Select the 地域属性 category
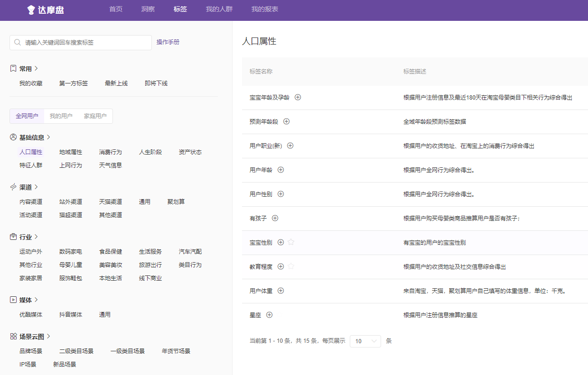The image size is (588, 375). [71, 152]
